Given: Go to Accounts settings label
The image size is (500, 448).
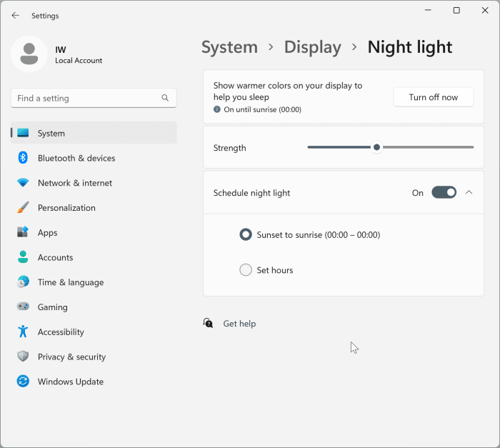Looking at the screenshot, I should click(55, 257).
